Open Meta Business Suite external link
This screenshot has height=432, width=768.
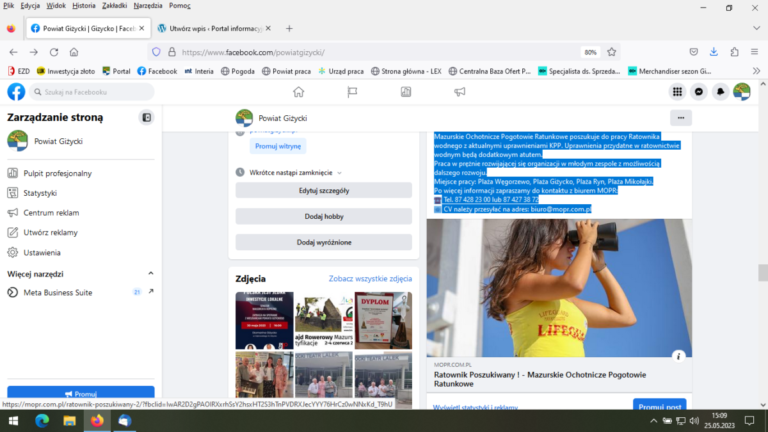click(151, 291)
